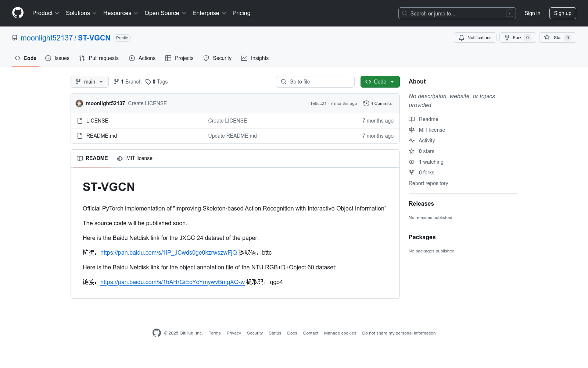Click the GitHub logo in footer
The height and width of the screenshot is (368, 588).
pos(157,333)
